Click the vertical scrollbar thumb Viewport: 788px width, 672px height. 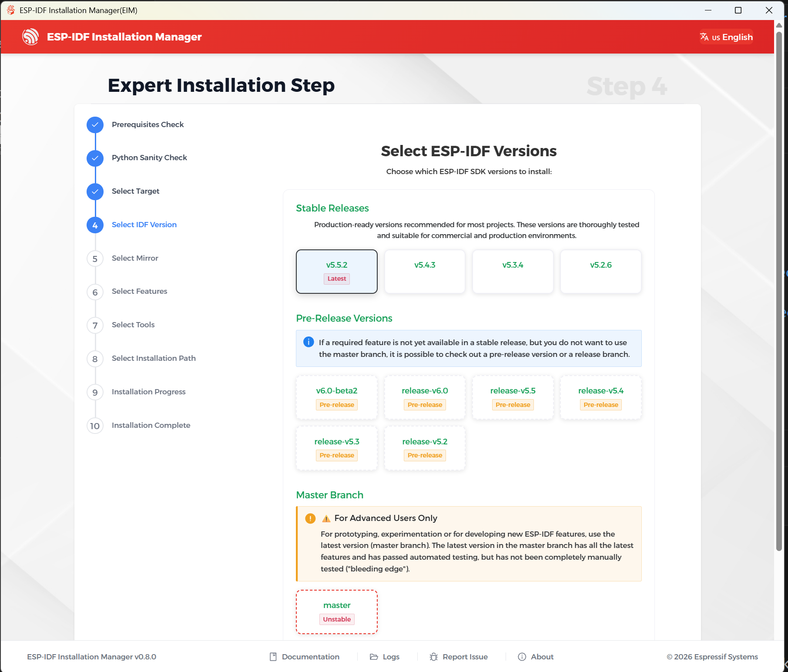[779, 291]
